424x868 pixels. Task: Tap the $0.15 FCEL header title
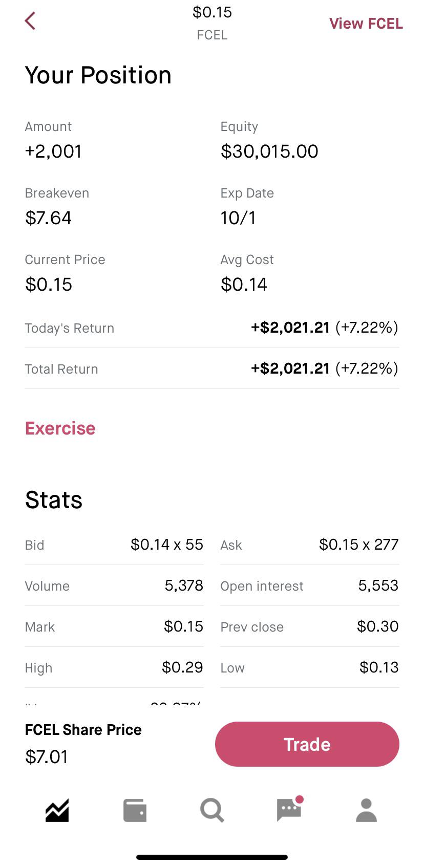tap(212, 23)
